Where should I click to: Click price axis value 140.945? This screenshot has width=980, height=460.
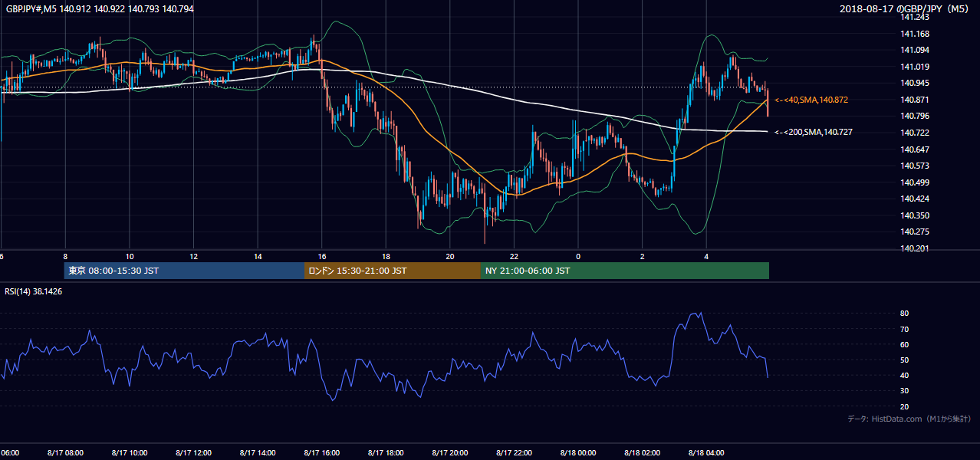click(x=916, y=83)
